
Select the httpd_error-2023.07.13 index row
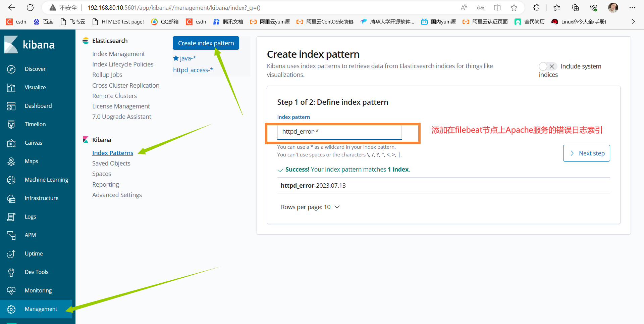[x=443, y=185]
